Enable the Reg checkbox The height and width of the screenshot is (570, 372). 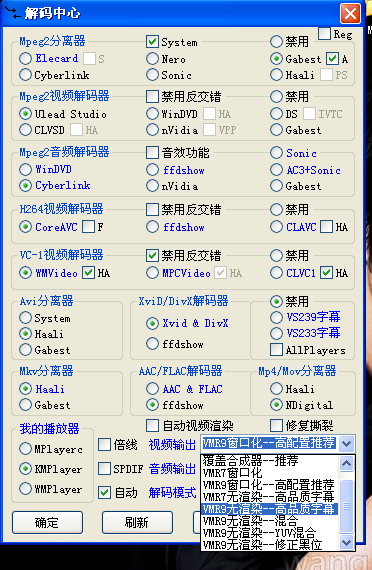[324, 34]
